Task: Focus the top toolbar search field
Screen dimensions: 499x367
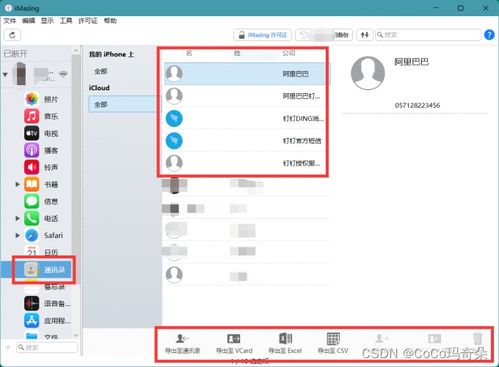Action: (428, 35)
